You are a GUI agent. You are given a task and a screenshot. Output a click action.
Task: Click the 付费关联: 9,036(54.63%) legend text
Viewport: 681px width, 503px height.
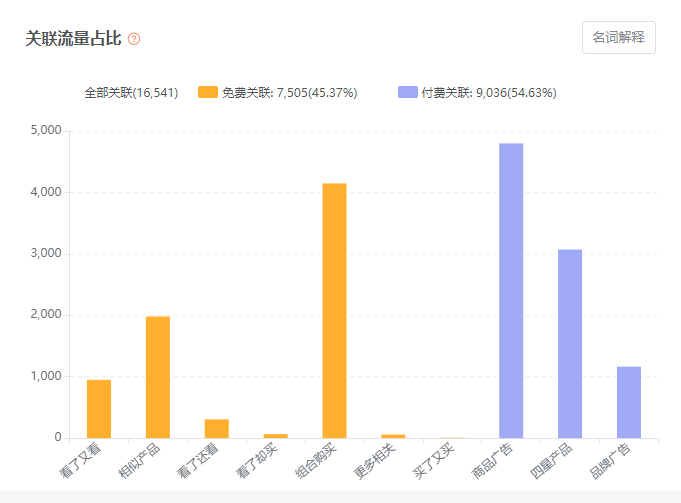click(489, 93)
